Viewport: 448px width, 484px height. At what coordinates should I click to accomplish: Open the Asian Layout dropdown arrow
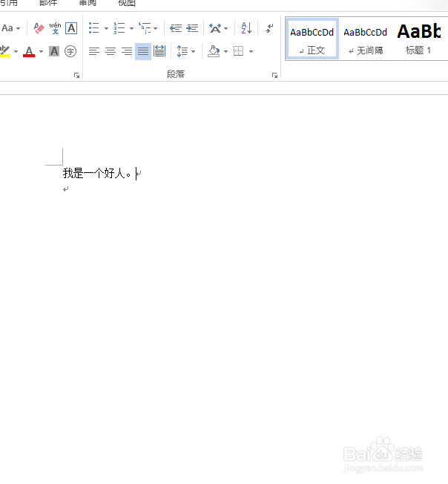coord(226,28)
